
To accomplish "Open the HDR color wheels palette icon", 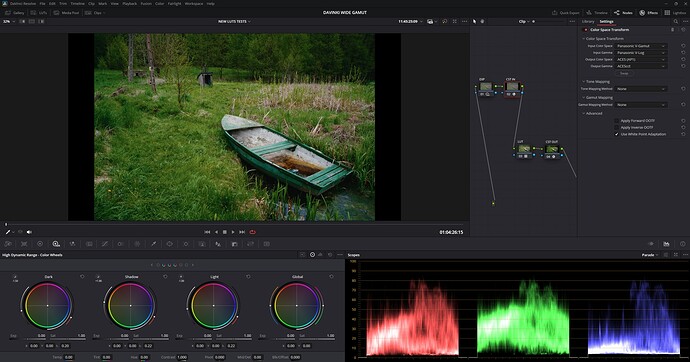I will 56,244.
